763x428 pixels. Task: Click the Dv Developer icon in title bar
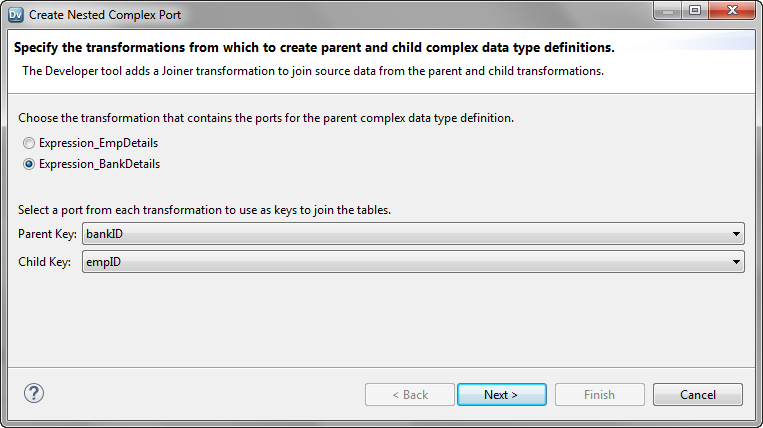click(x=15, y=15)
